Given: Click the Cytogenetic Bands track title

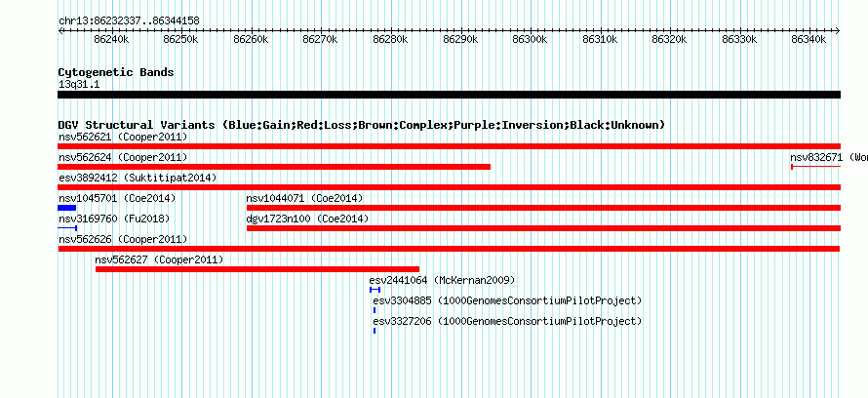Looking at the screenshot, I should tap(116, 72).
